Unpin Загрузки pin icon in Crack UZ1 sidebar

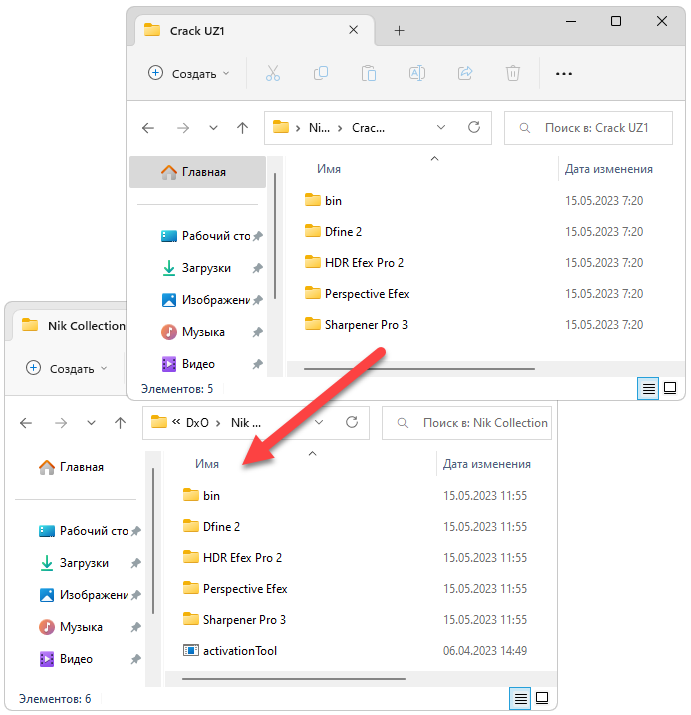pyautogui.click(x=258, y=268)
